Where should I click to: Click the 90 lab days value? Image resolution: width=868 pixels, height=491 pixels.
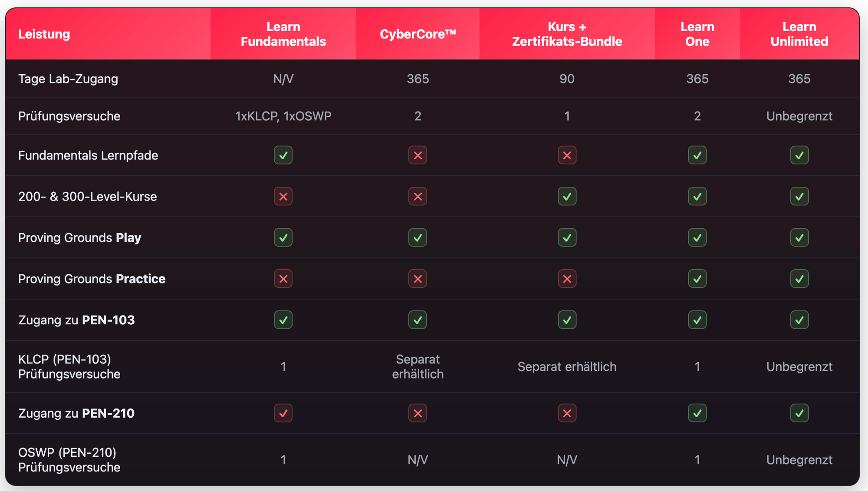[567, 79]
